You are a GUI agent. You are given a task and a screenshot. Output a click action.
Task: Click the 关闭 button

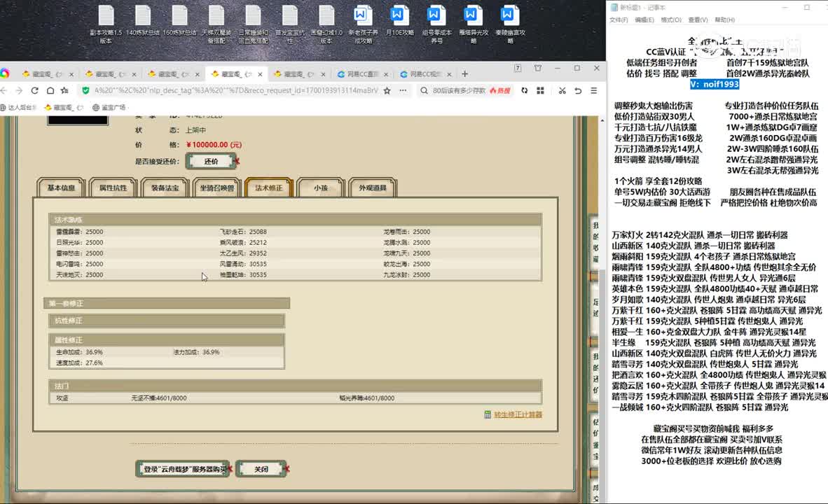pos(261,469)
